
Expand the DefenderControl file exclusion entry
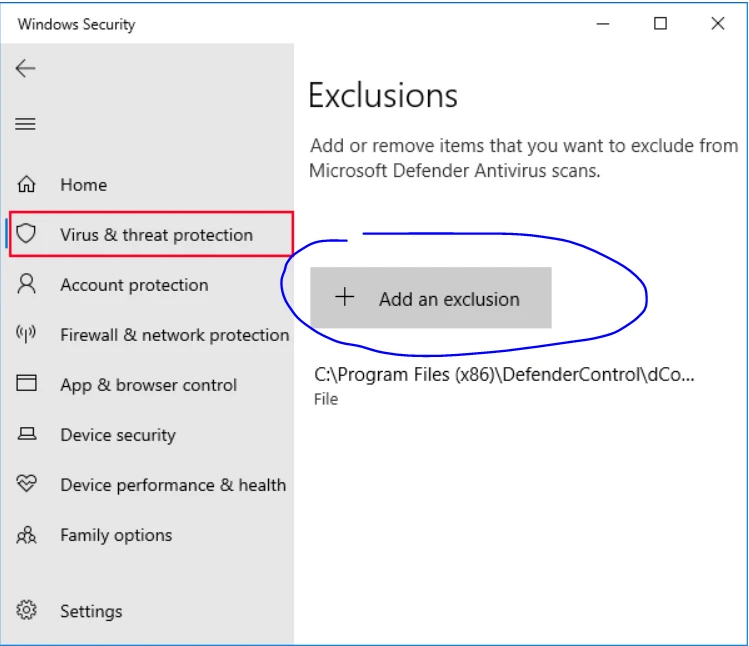tap(503, 384)
